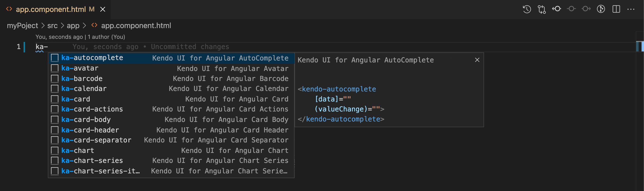The height and width of the screenshot is (191, 644).
Task: Pick ka-card-header from suggestions
Action: tap(171, 130)
